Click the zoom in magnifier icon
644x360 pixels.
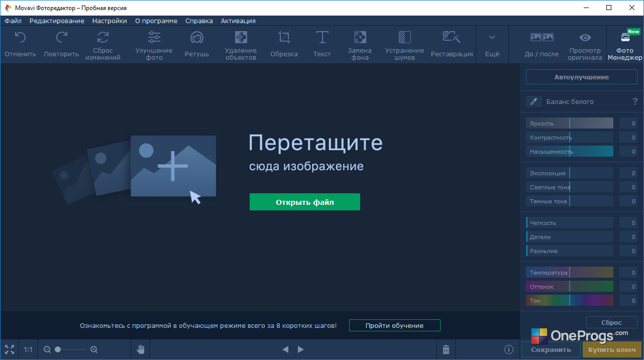(94, 349)
